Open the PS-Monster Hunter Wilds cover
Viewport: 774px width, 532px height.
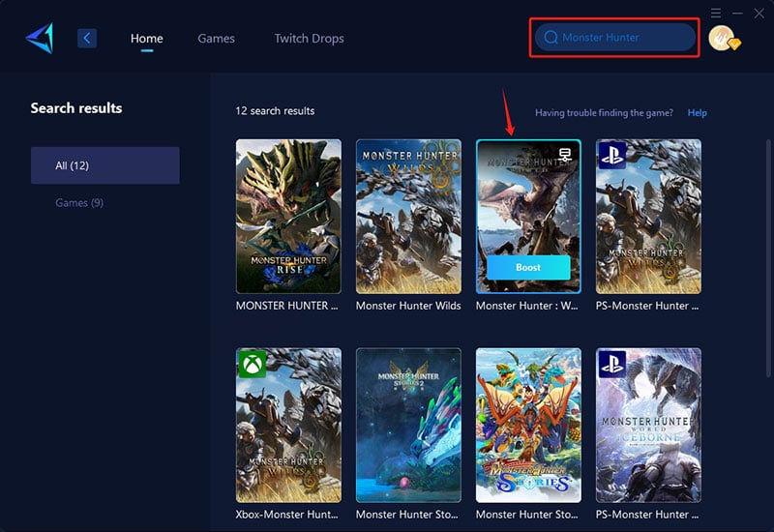point(648,216)
